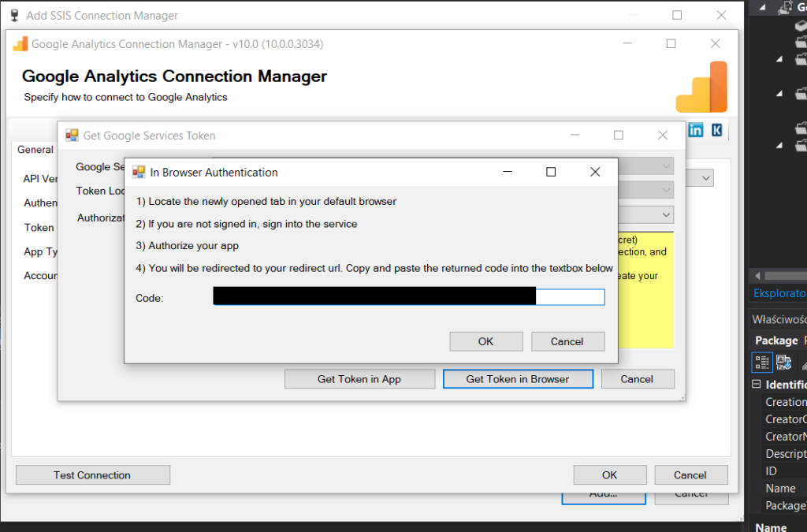Click the Google Analytics title bar icon
The width and height of the screenshot is (807, 532).
[20, 44]
